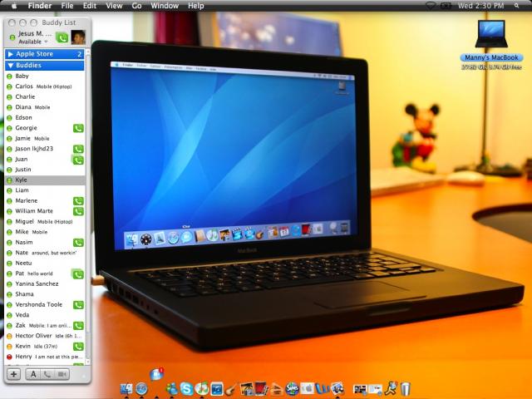Viewport: 532px width, 399px height.
Task: Expand the Apple Store buddy group
Action: pos(11,54)
